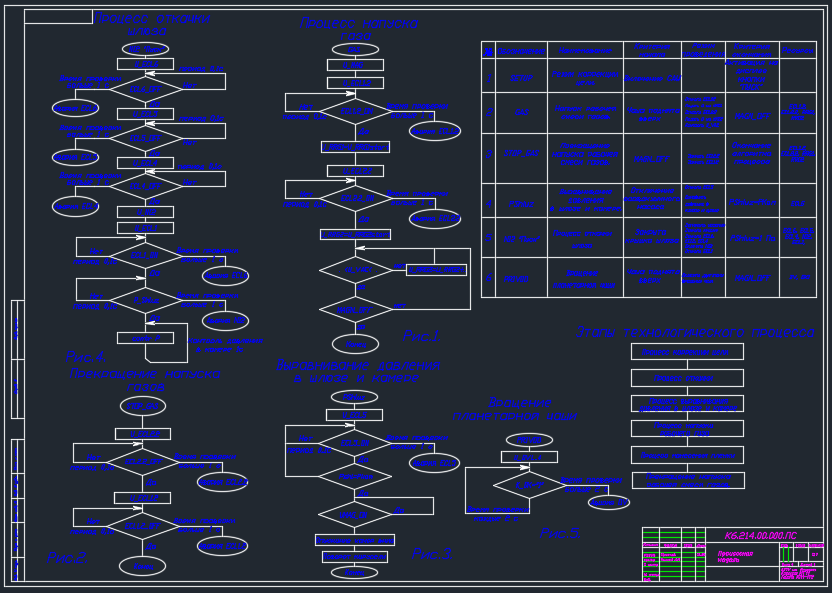Click the "Процесс напуска газа" flowchart title
Screen dimensions: 832x593
click(358, 24)
